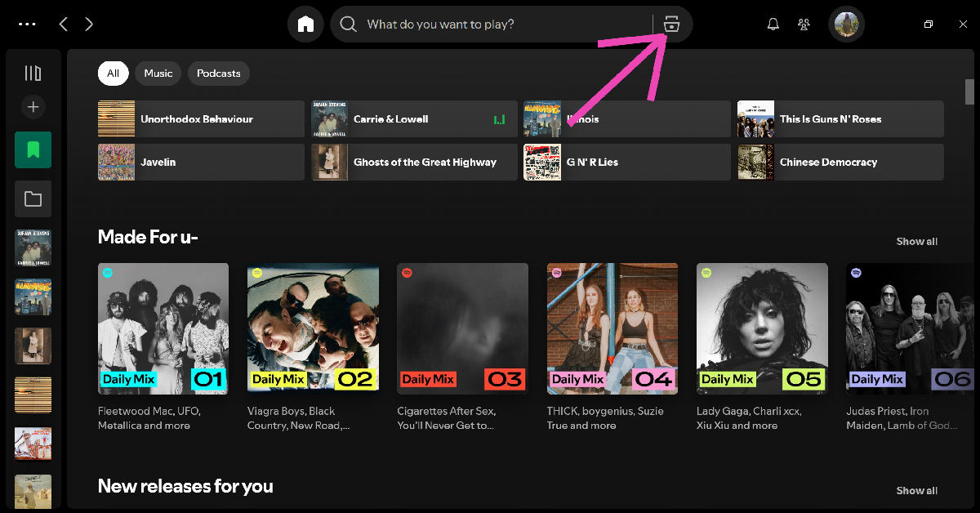Click Show all beside New releases

point(916,490)
